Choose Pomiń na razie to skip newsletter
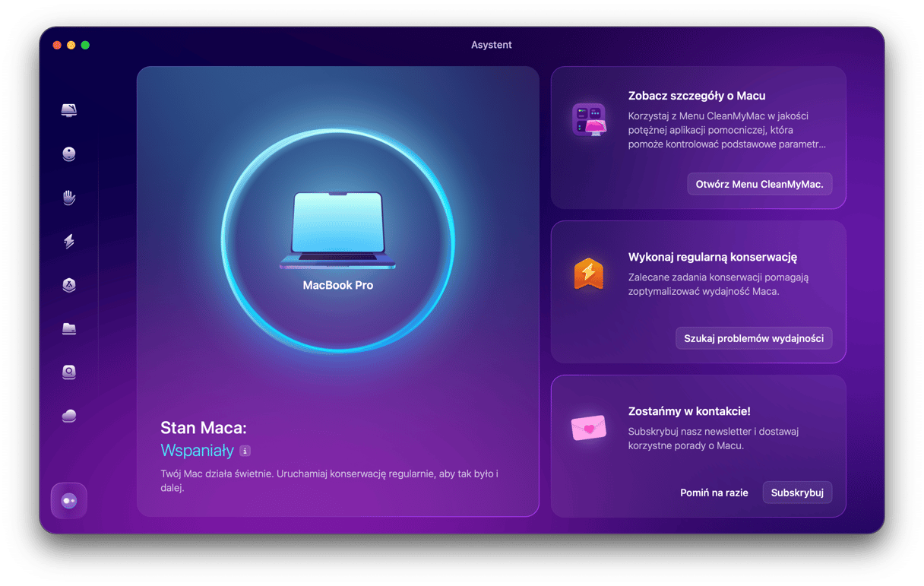The height and width of the screenshot is (586, 924). [714, 493]
